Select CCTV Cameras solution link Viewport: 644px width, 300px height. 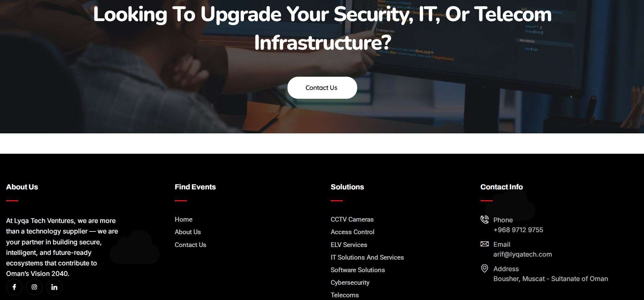[352, 220]
